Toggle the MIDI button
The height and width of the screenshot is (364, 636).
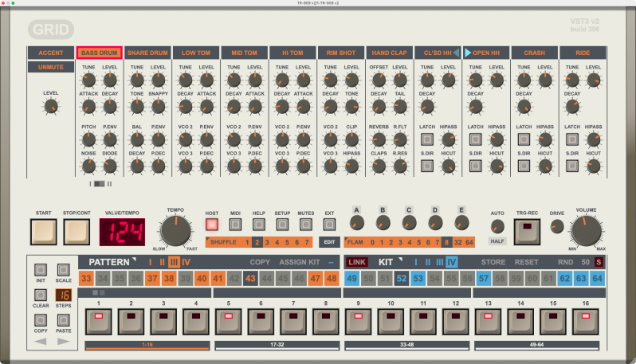235,224
